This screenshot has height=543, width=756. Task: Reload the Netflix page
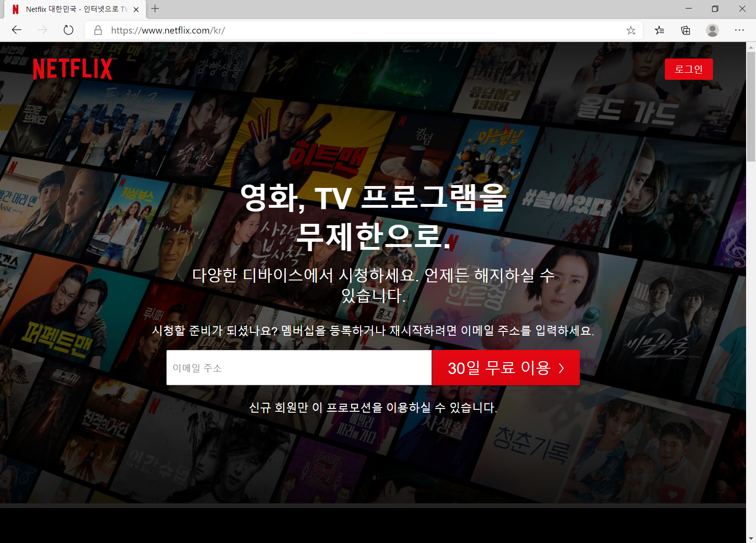(x=69, y=30)
